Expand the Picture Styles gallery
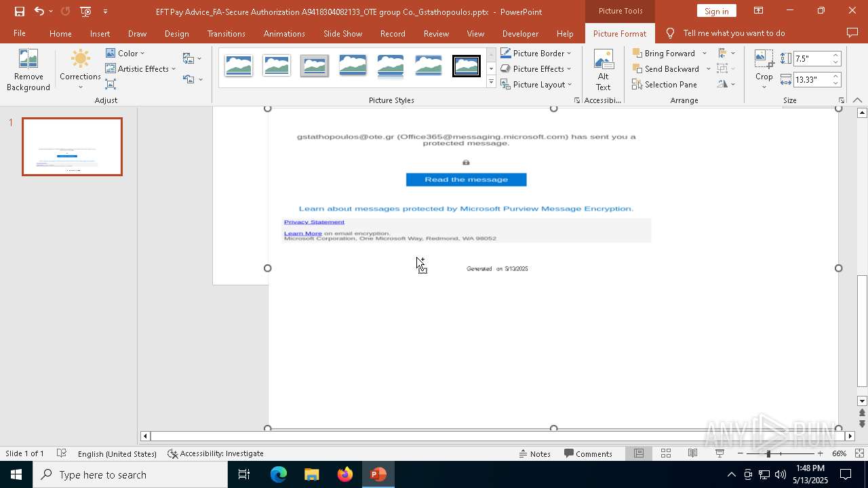The height and width of the screenshot is (488, 868). point(491,82)
